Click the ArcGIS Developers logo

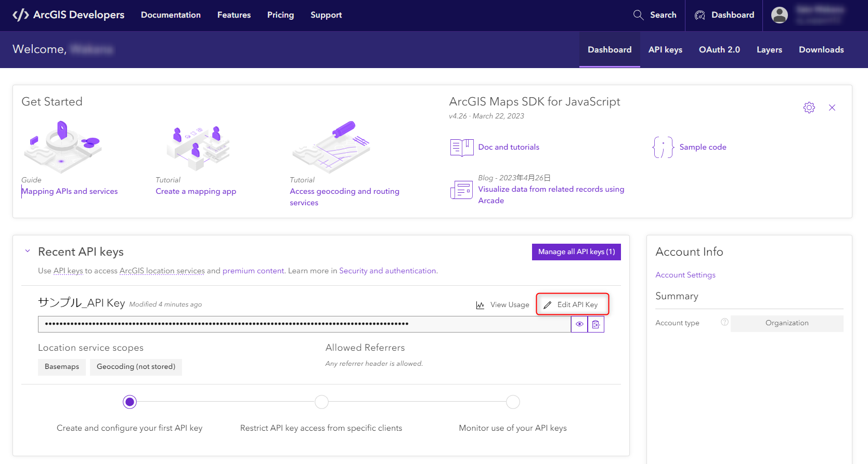point(68,15)
